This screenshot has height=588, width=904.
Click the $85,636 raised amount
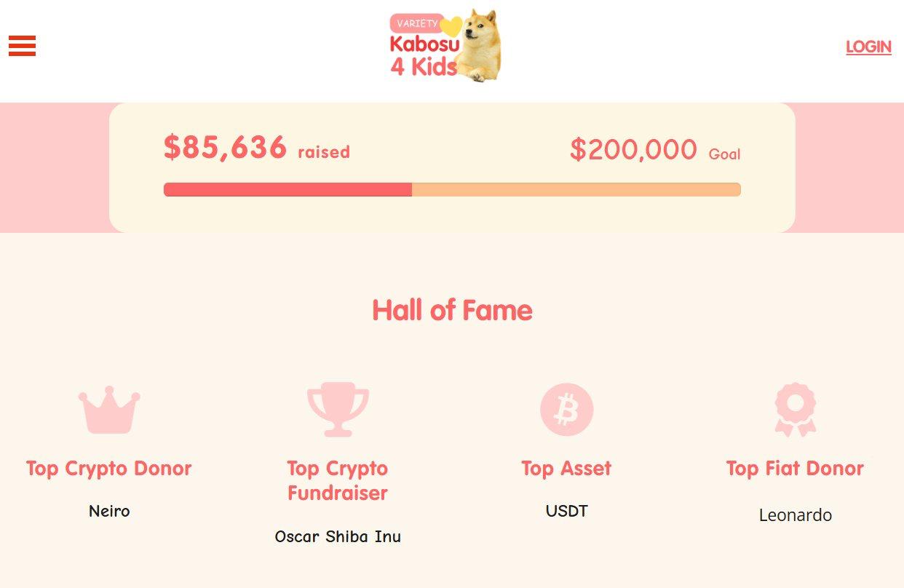pos(226,147)
